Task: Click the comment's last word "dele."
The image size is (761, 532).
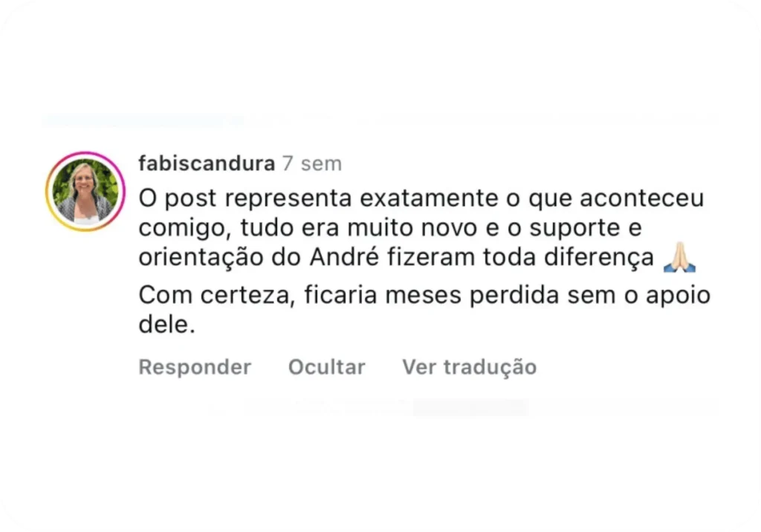Action: (167, 324)
